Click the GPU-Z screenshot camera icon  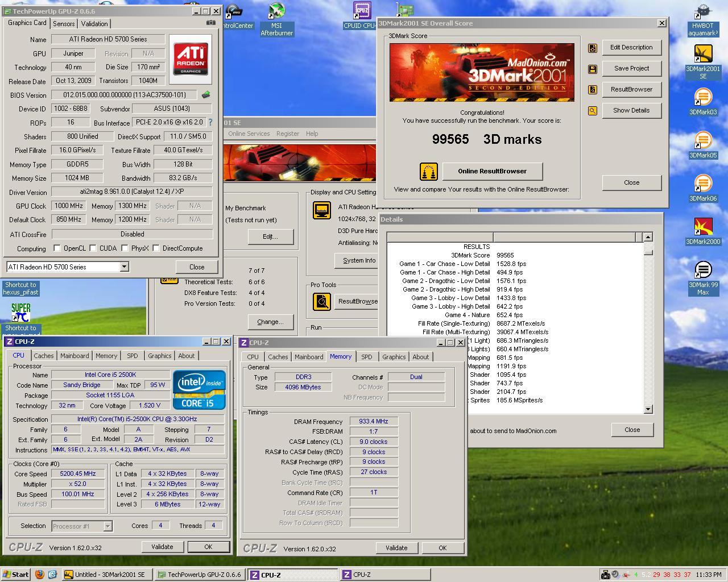210,23
